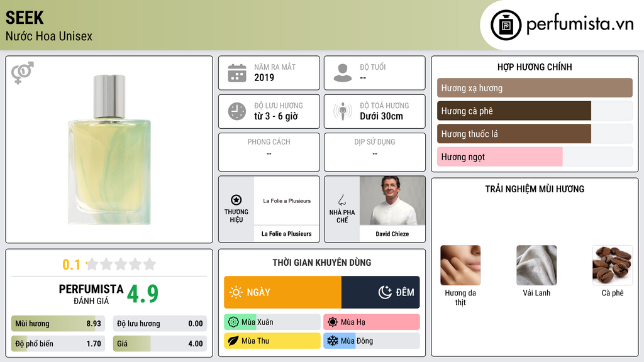The image size is (644, 362).
Task: Click the SEEK perfume bottle image
Action: (x=109, y=150)
